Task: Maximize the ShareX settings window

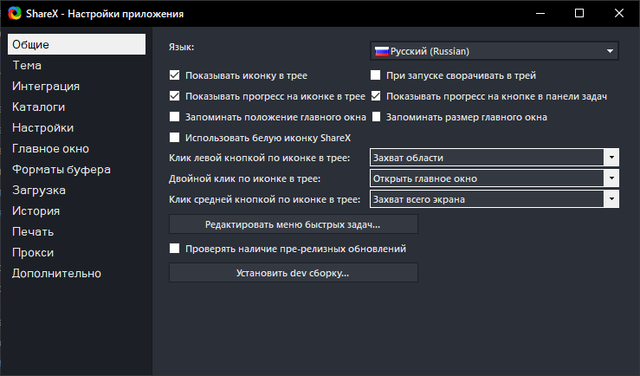Action: (x=579, y=13)
